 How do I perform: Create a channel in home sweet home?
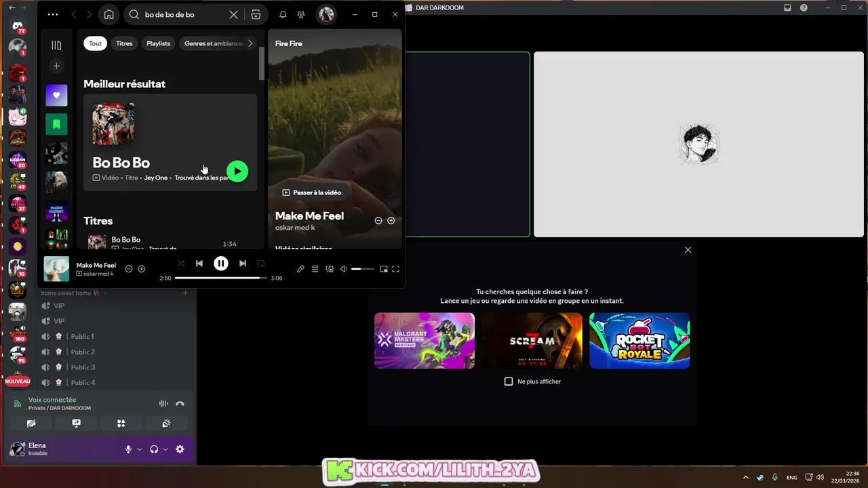click(185, 293)
